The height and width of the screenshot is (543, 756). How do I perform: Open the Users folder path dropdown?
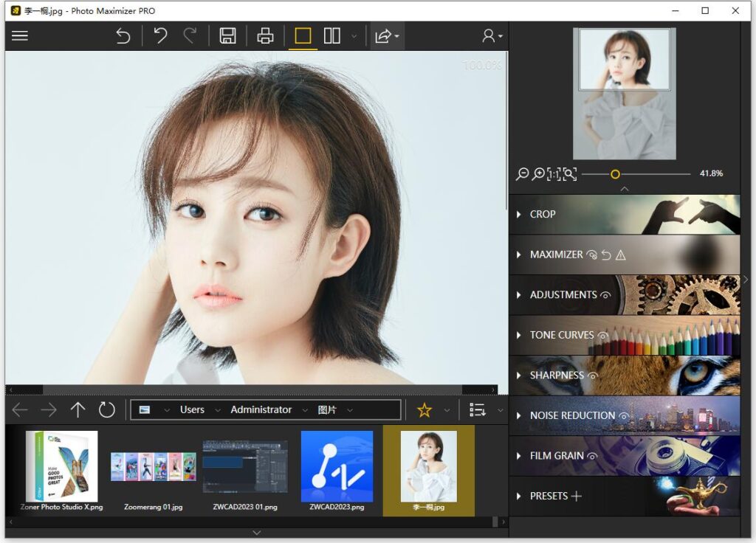216,409
